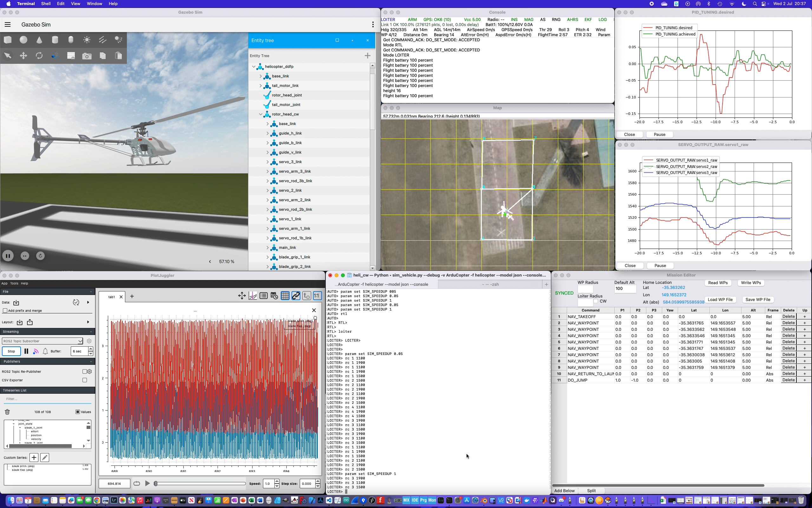Image resolution: width=812 pixels, height=508 pixels.
Task: Expand tail_motor_link in entity tree
Action: click(x=261, y=86)
